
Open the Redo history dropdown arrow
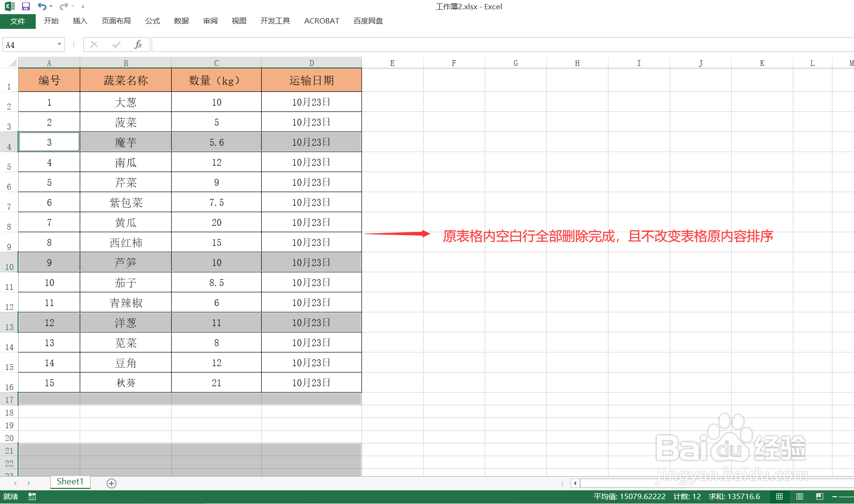pos(72,6)
